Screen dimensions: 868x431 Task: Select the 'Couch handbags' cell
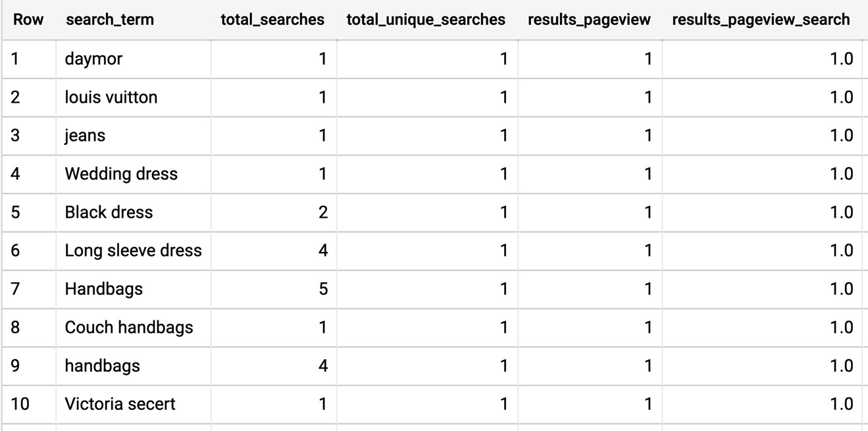(x=134, y=327)
